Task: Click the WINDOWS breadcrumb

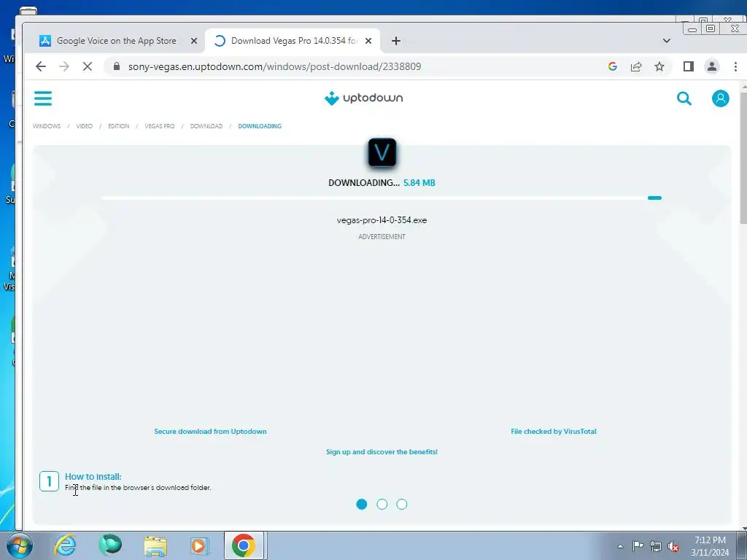Action: click(x=47, y=126)
